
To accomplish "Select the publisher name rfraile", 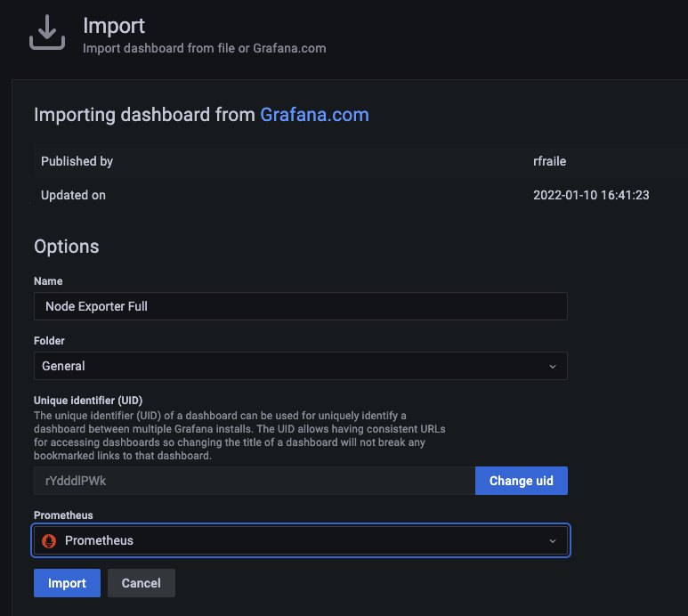I will [x=550, y=161].
